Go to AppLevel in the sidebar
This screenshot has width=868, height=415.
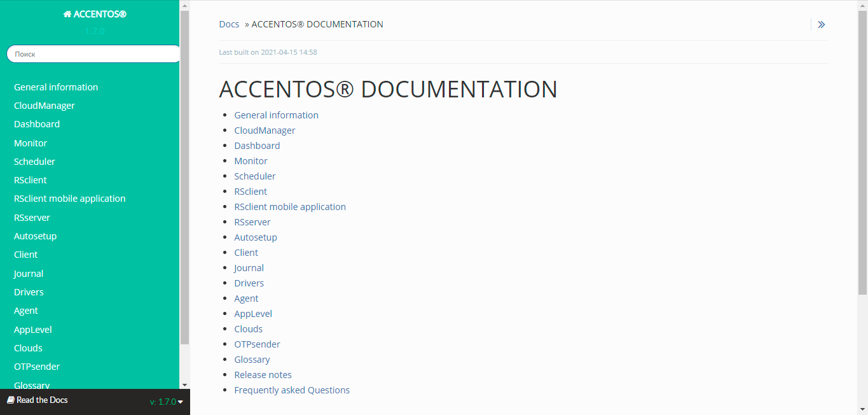pos(33,330)
